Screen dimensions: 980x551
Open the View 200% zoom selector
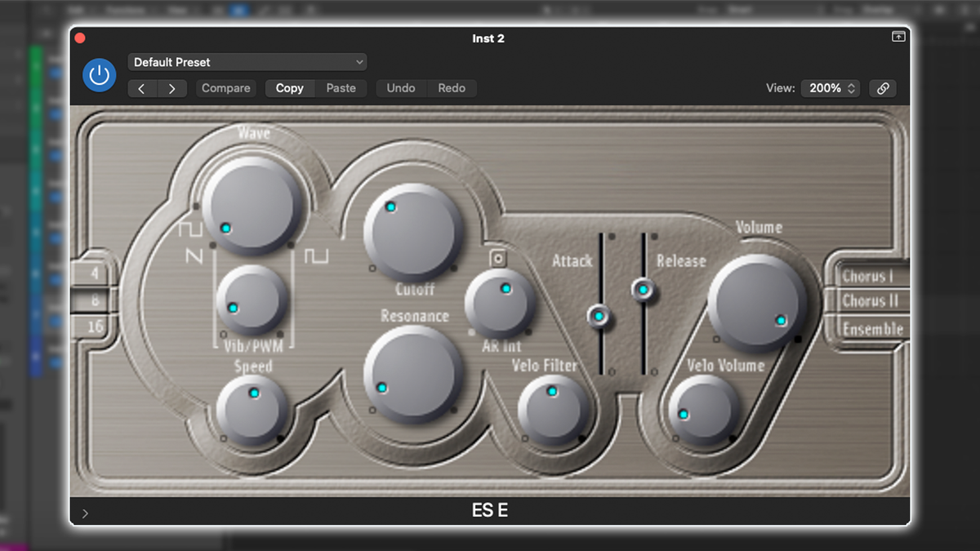point(830,88)
